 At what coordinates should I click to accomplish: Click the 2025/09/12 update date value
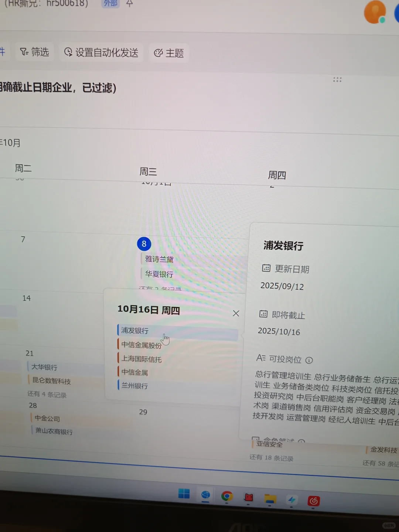(x=282, y=286)
